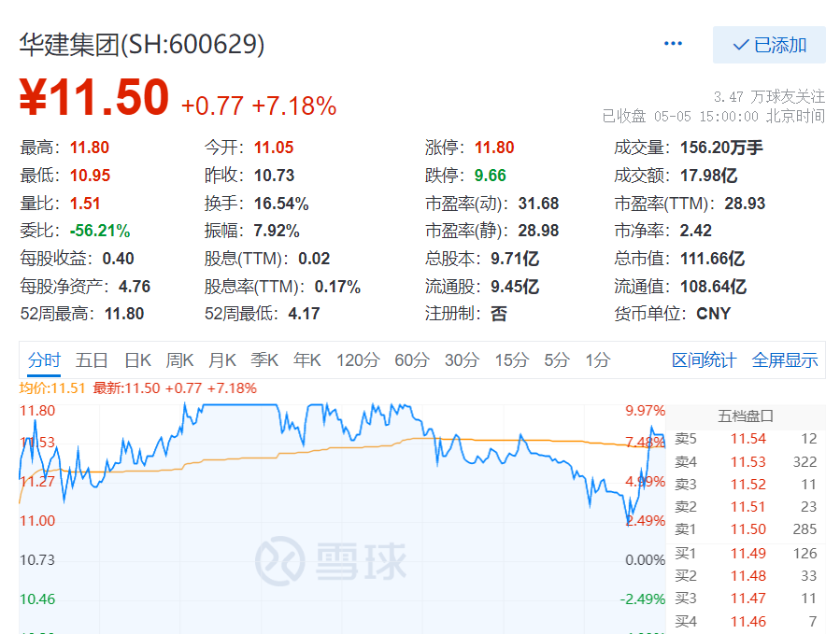This screenshot has height=634, width=840.
Task: Switch to the 月K chart tab
Action: 222,359
